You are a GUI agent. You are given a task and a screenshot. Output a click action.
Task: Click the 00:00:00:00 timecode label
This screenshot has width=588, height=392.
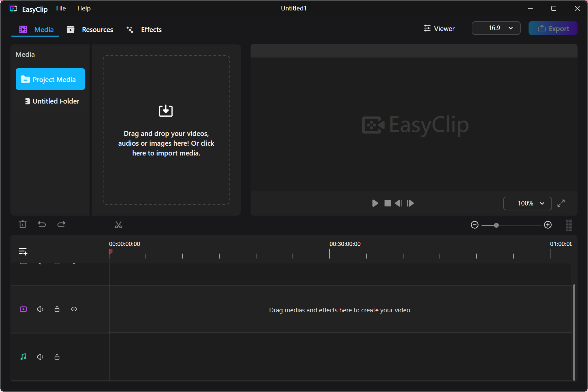coord(124,244)
